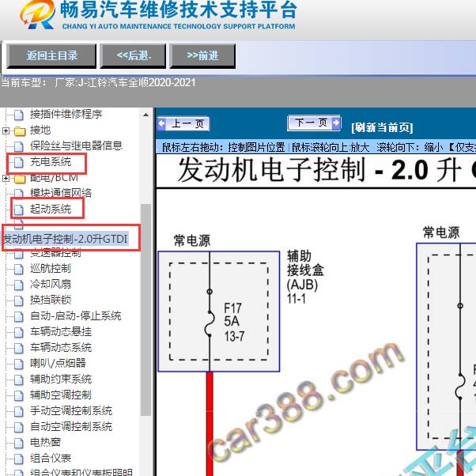Image resolution: width=476 pixels, height=476 pixels.
Task: Open the 巡航控制 tree item
Action: click(x=51, y=268)
